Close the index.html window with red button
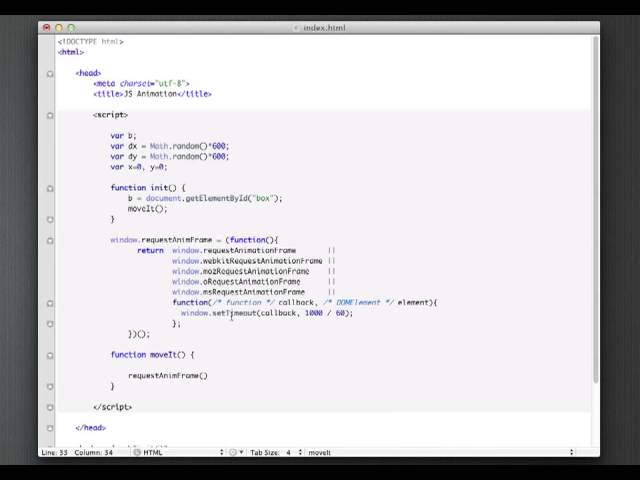This screenshot has height=480, width=640. click(47, 27)
